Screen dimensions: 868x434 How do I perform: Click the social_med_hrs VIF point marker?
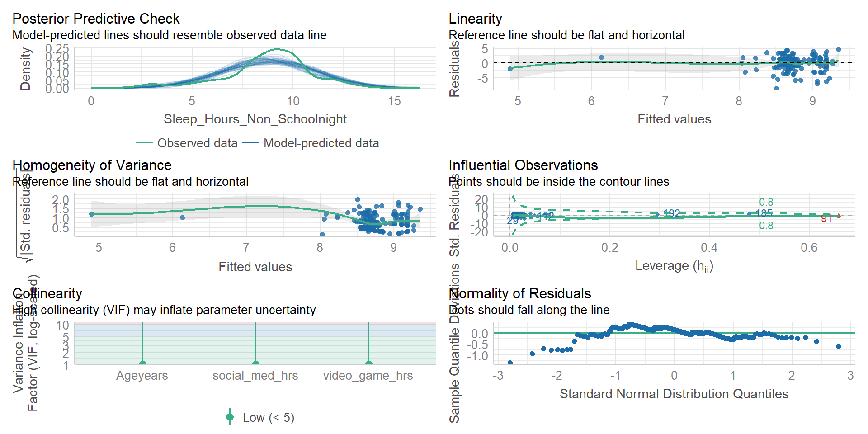click(x=255, y=363)
